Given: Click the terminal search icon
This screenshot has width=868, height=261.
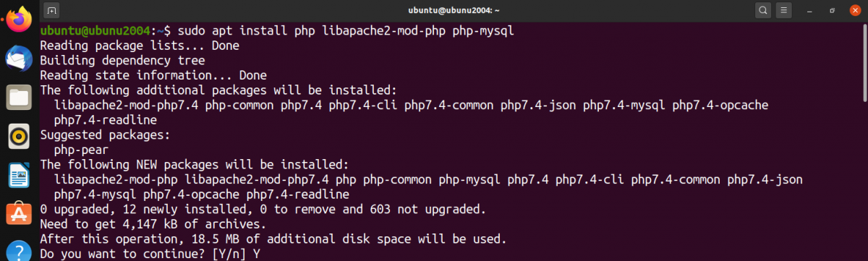Looking at the screenshot, I should click(763, 11).
